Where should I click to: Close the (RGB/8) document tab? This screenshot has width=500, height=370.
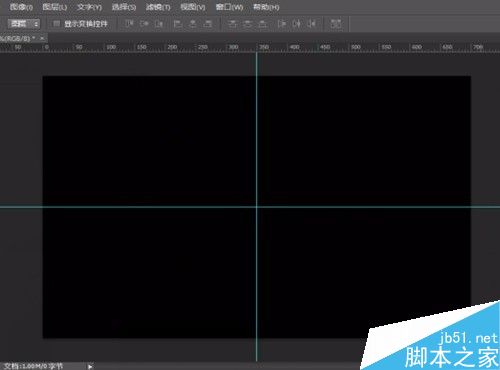pyautogui.click(x=42, y=38)
